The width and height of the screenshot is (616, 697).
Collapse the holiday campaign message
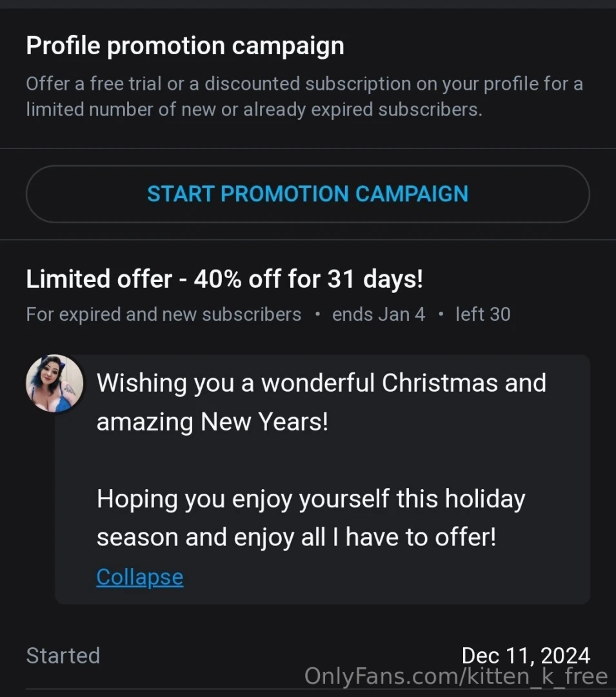(x=139, y=576)
